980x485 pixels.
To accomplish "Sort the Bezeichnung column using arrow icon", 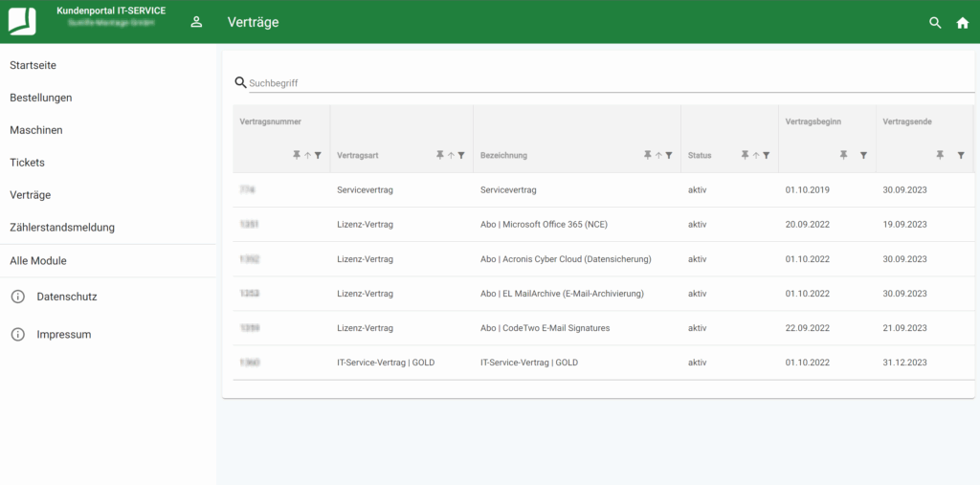I will pos(658,155).
